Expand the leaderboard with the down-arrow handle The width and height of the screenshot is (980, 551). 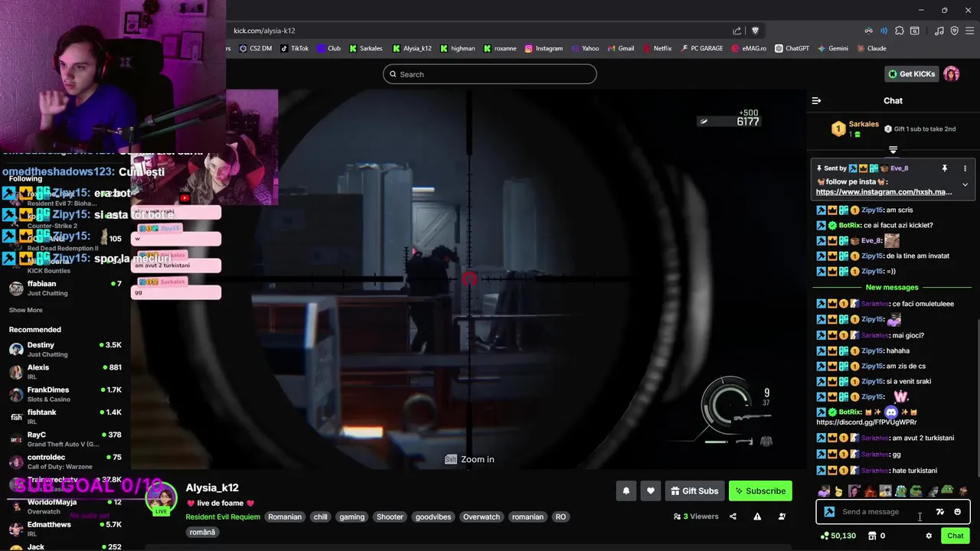pos(893,149)
